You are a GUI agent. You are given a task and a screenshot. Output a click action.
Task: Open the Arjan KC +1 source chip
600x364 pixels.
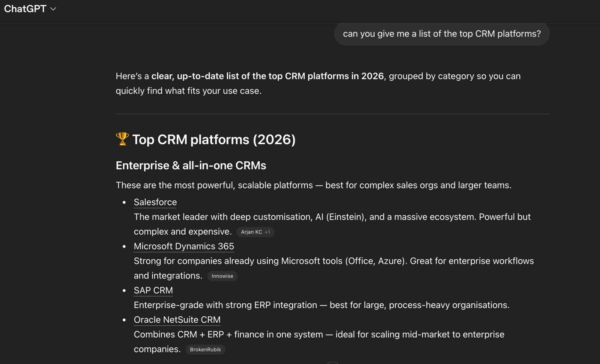(255, 232)
